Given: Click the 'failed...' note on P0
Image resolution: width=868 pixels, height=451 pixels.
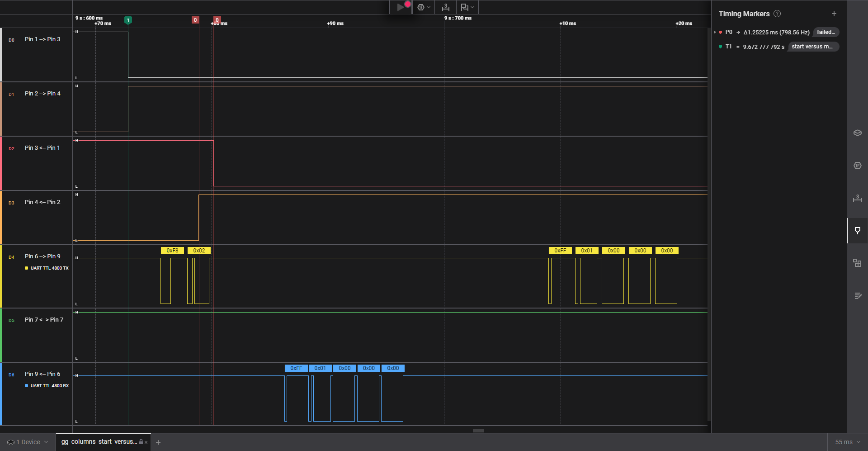Looking at the screenshot, I should (826, 33).
